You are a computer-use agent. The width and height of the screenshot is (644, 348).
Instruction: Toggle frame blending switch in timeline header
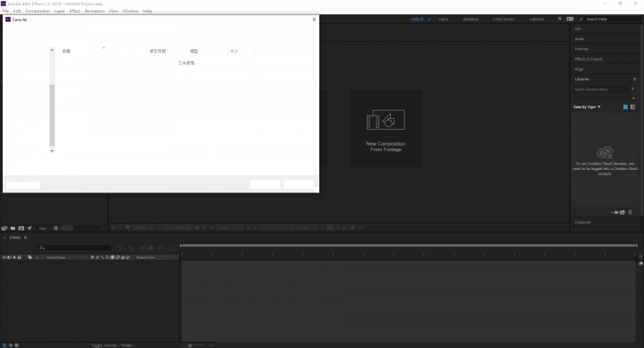(x=151, y=248)
